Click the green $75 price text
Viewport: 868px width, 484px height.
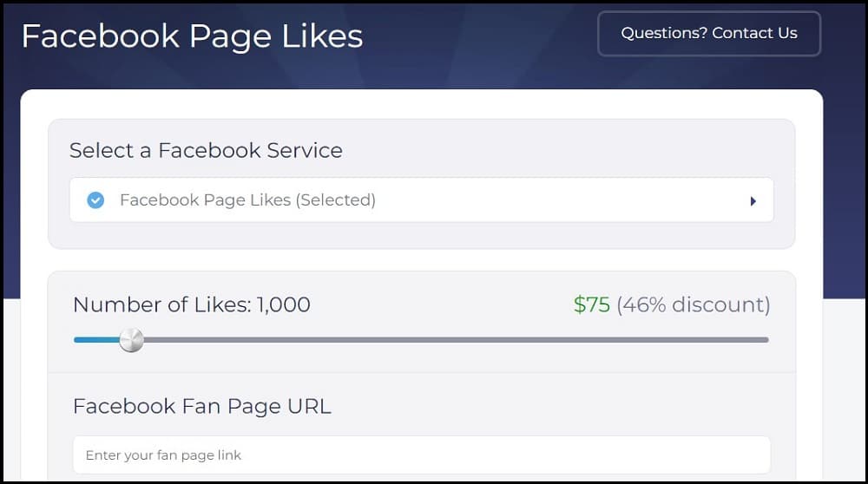tap(592, 304)
